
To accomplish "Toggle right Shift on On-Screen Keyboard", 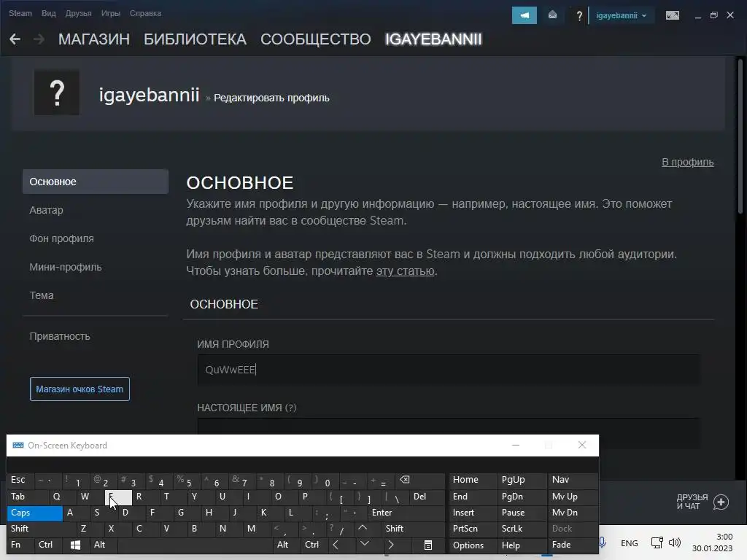I will click(413, 529).
